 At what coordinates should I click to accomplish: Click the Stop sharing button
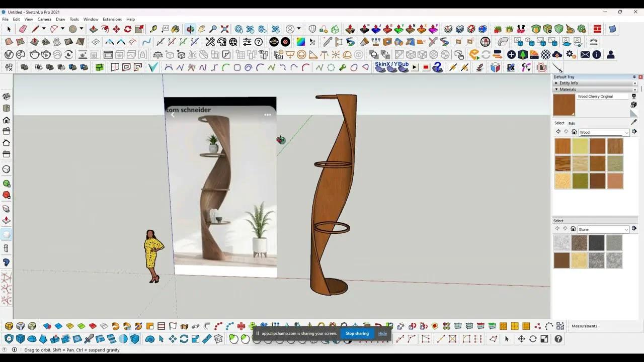[357, 333]
